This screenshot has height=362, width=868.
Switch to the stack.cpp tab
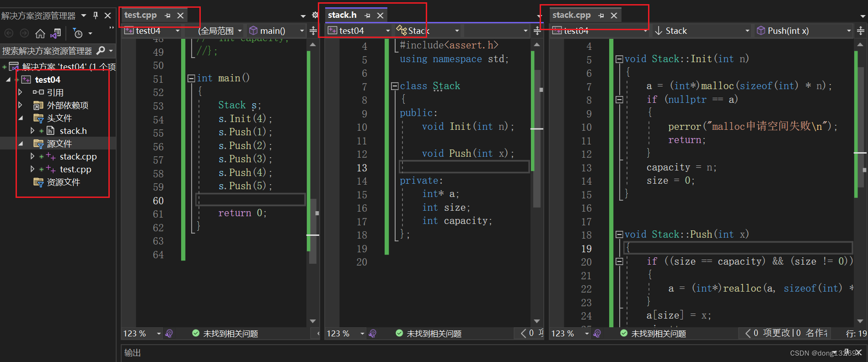572,15
